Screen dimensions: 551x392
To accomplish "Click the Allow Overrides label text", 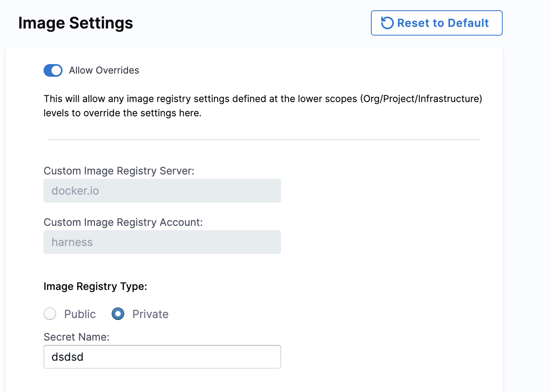I will pyautogui.click(x=104, y=70).
